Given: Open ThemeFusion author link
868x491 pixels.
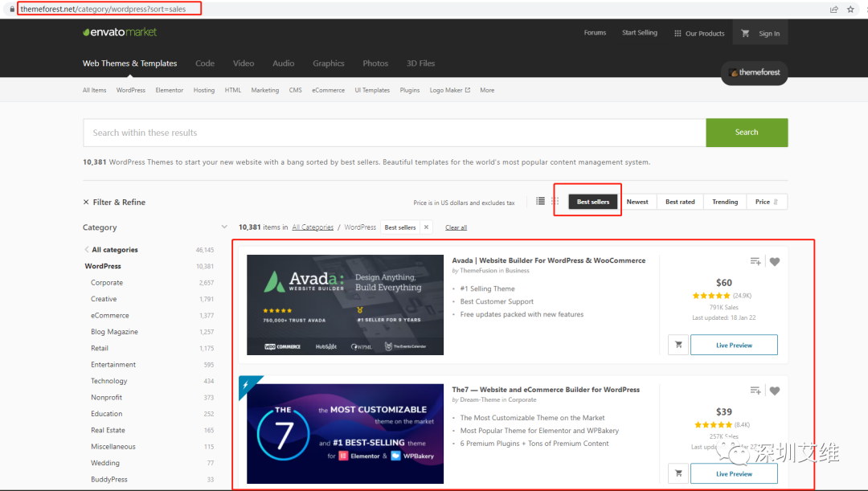Looking at the screenshot, I should pyautogui.click(x=478, y=271).
